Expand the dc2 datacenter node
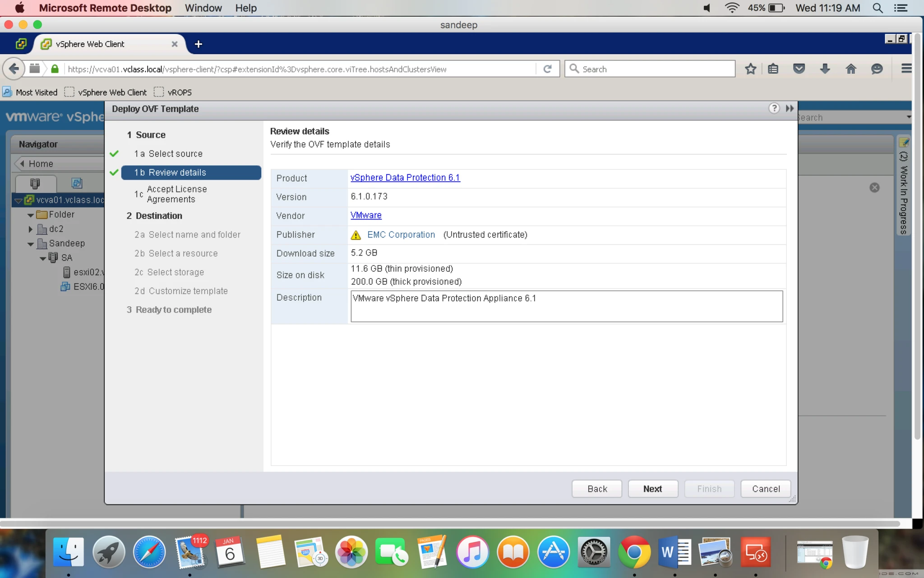 coord(30,229)
